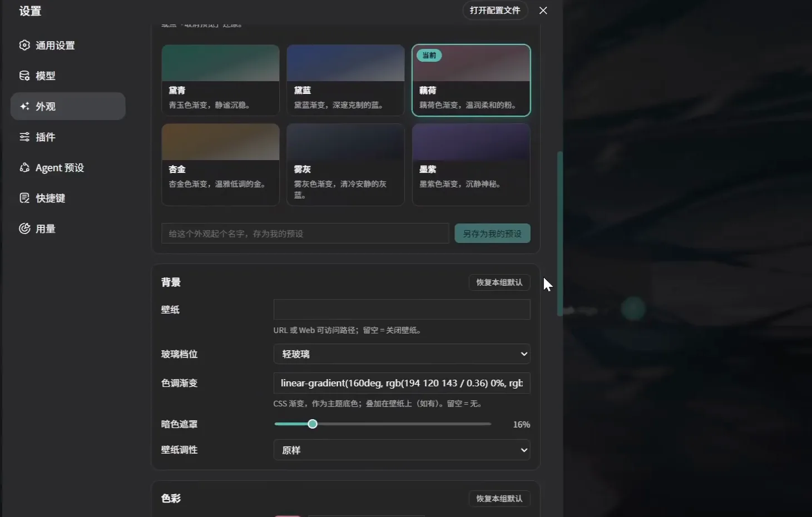Click the 色调渐变 CSS gradient field
This screenshot has width=812, height=517.
(x=402, y=383)
